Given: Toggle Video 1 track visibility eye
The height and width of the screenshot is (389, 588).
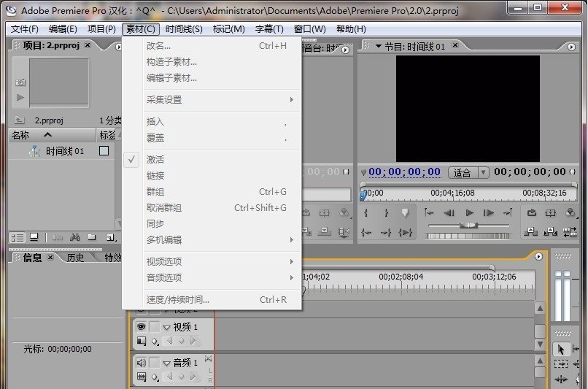Looking at the screenshot, I should tap(141, 327).
